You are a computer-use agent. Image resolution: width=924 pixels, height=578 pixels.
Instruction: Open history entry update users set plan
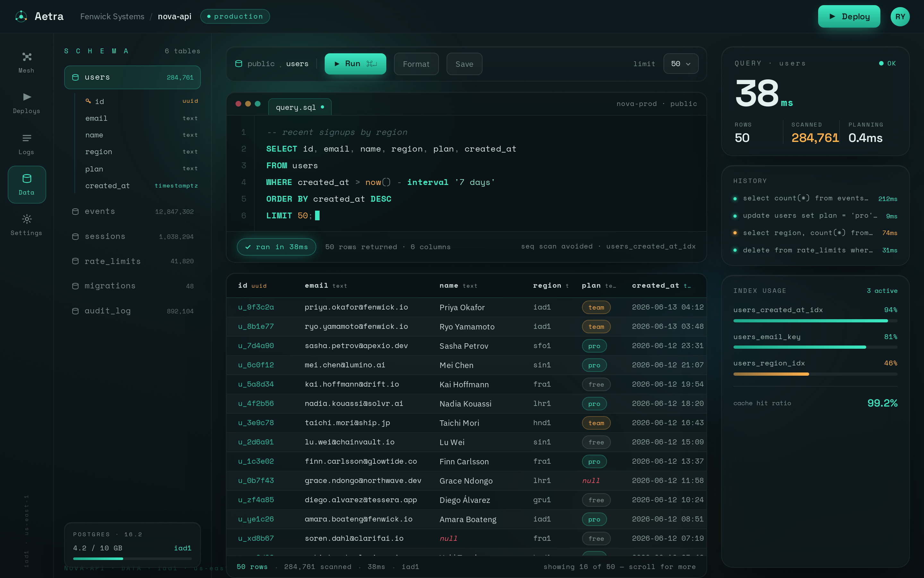[815, 215]
